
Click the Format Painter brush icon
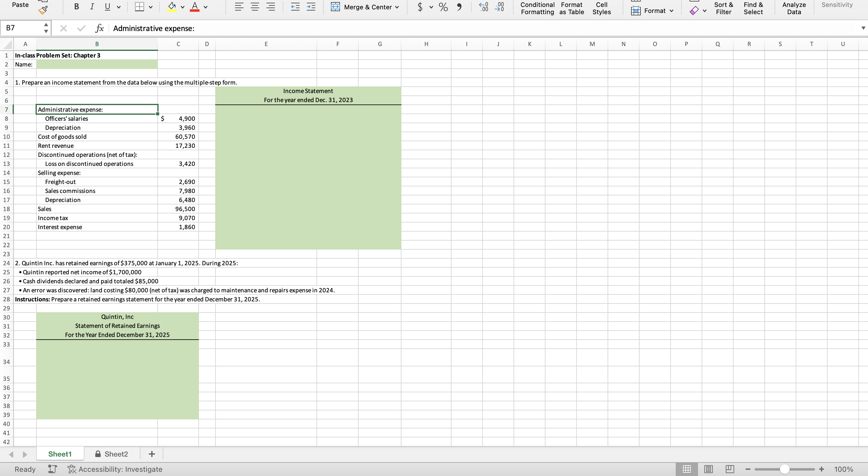click(43, 11)
